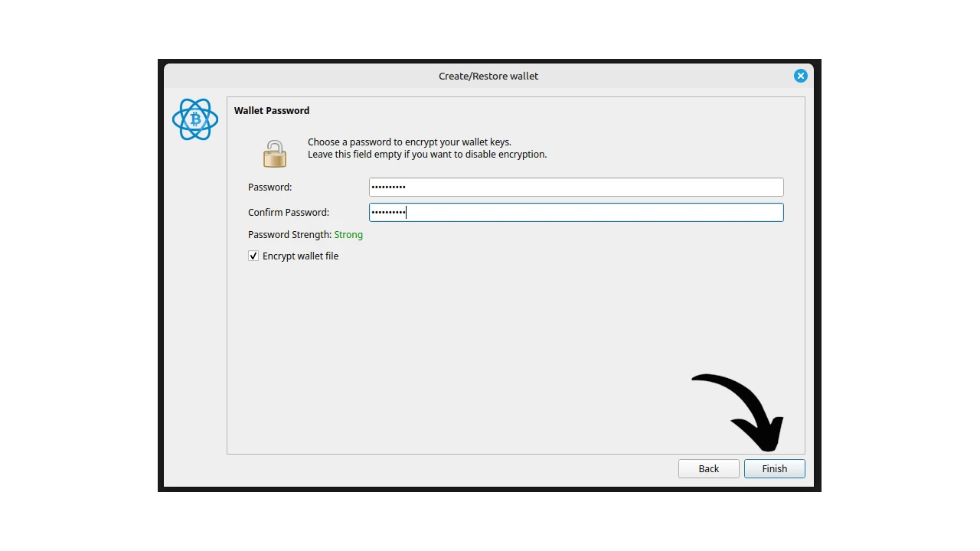Click into the Confirm Password field
980x551 pixels.
pyautogui.click(x=576, y=213)
